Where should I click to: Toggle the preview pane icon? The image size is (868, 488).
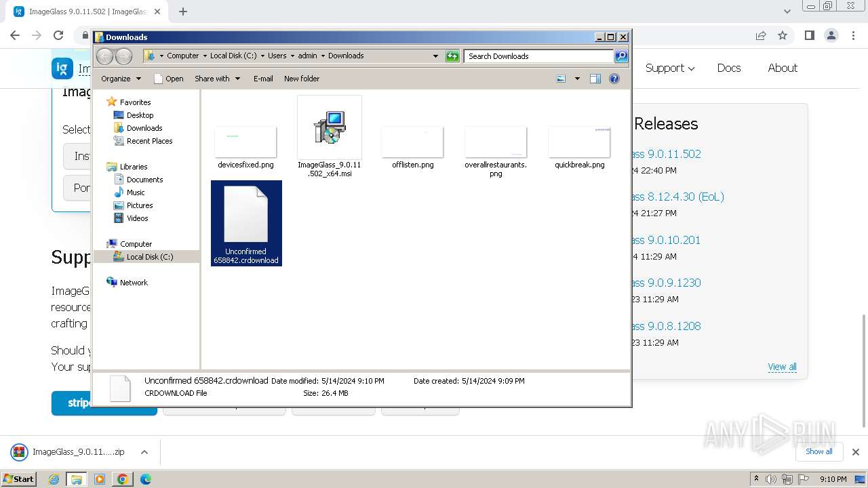[595, 79]
